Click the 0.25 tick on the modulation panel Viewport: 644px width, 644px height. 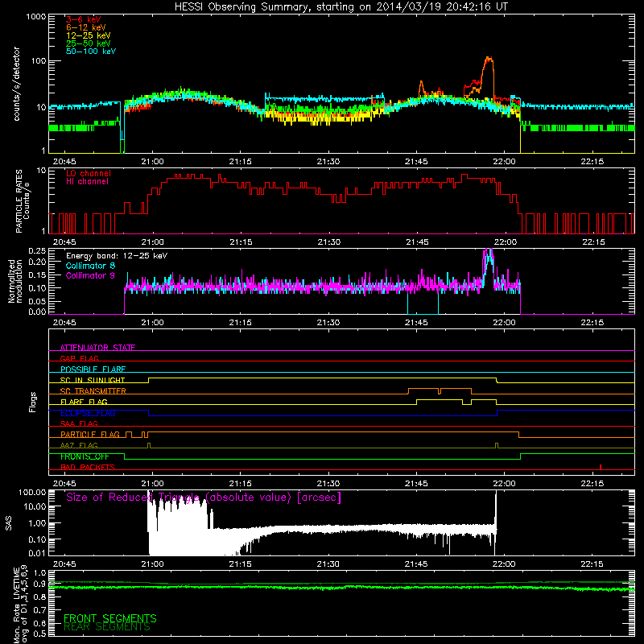(37, 251)
